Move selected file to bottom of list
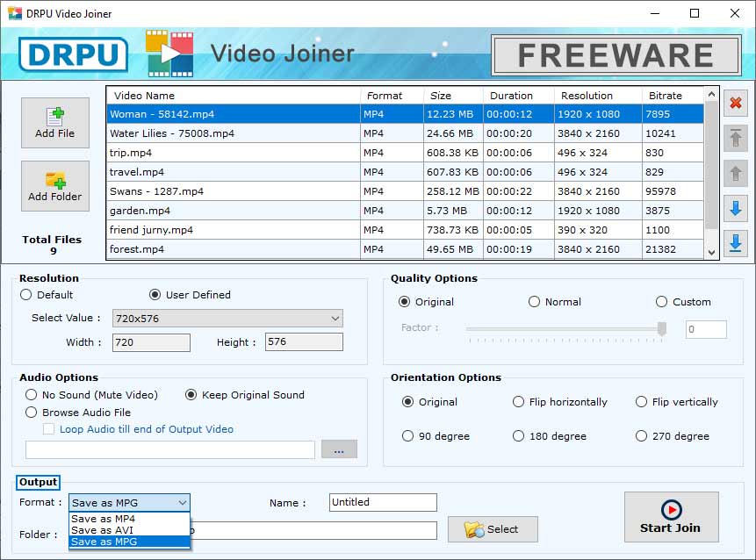 (x=735, y=244)
